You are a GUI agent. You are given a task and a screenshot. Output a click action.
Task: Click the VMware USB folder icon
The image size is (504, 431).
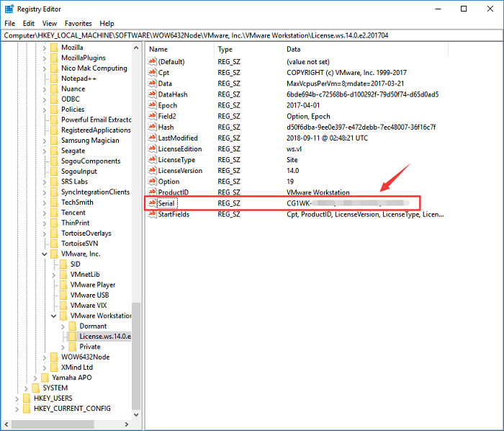(63, 296)
